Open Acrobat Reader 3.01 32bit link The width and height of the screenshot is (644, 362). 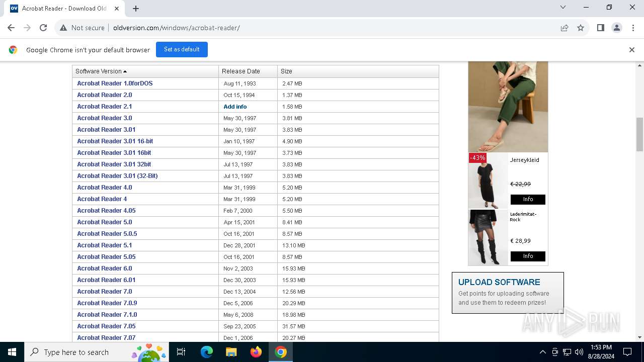(x=114, y=164)
